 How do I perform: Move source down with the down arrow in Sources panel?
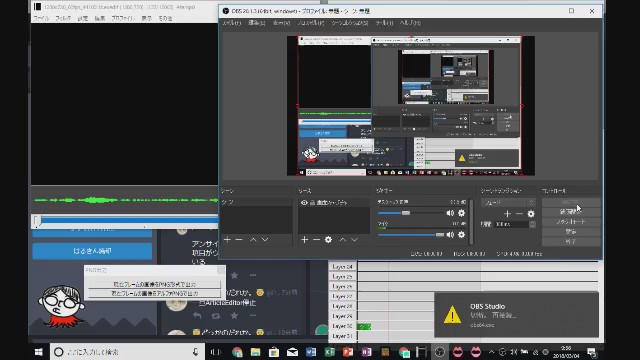(x=354, y=240)
